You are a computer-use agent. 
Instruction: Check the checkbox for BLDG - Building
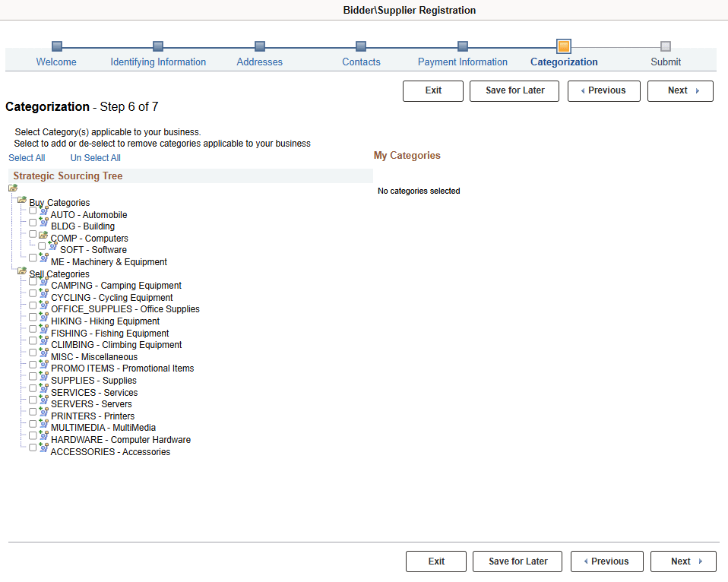click(33, 222)
